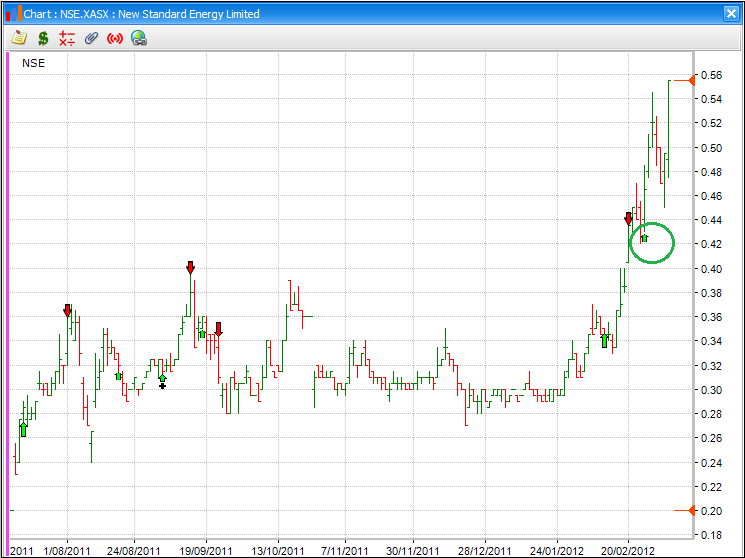745x558 pixels.
Task: Click the 1/08/2011 date axis label
Action: (67, 551)
